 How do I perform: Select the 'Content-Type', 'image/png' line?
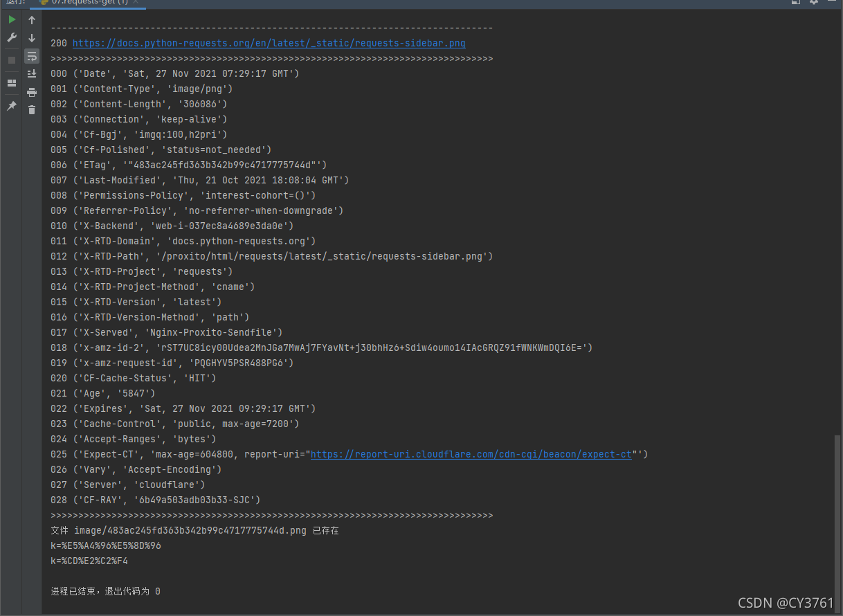pos(142,89)
